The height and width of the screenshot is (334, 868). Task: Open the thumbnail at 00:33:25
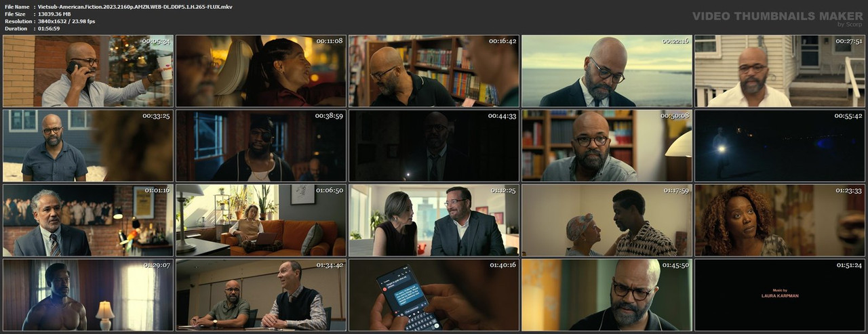(x=88, y=146)
